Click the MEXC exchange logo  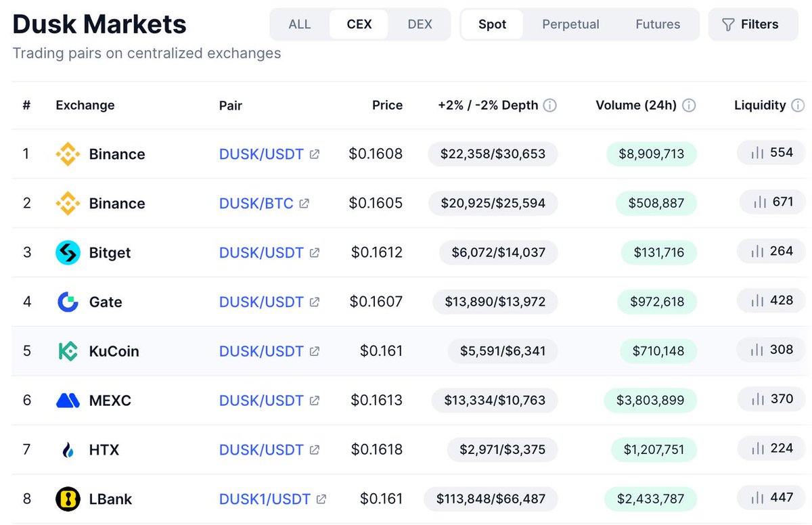click(68, 401)
